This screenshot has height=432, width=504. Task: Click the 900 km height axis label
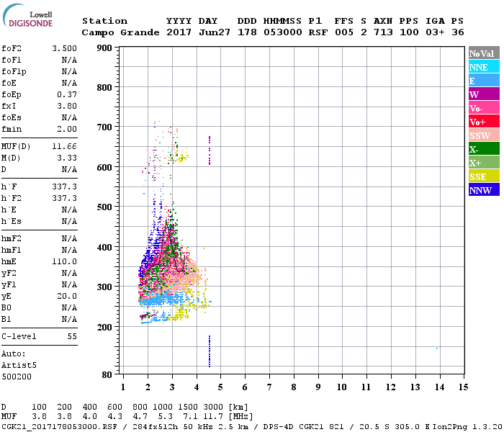(104, 48)
